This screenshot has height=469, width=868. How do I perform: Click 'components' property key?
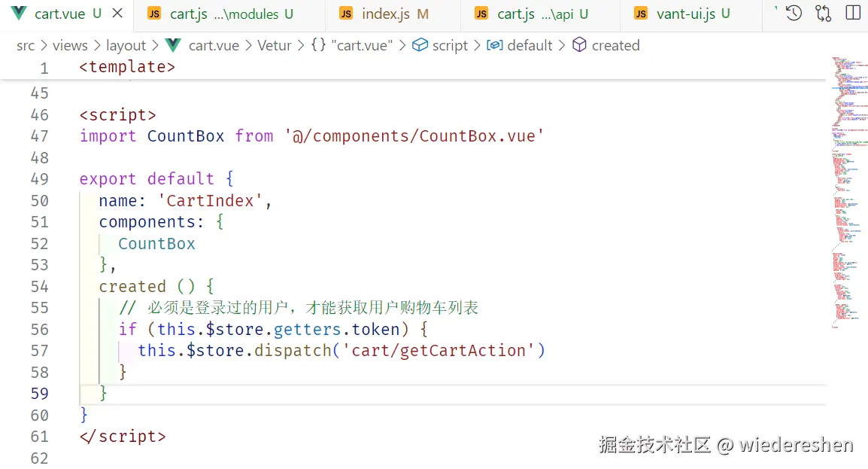[147, 222]
